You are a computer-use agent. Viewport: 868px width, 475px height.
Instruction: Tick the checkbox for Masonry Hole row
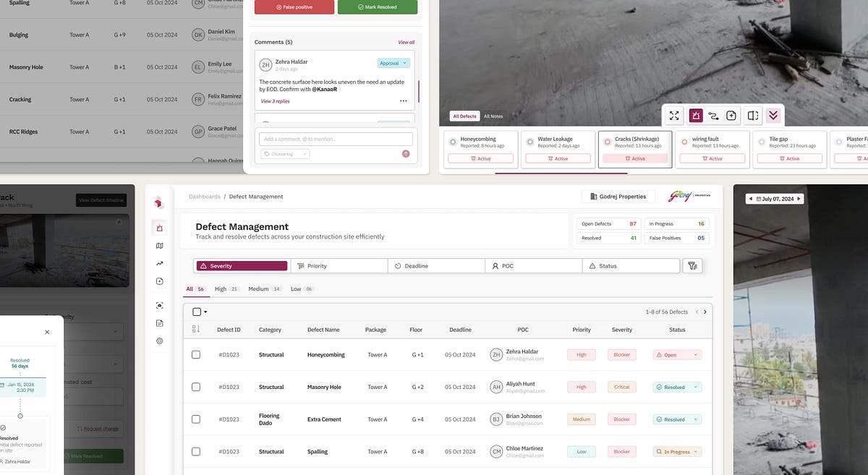coord(196,387)
